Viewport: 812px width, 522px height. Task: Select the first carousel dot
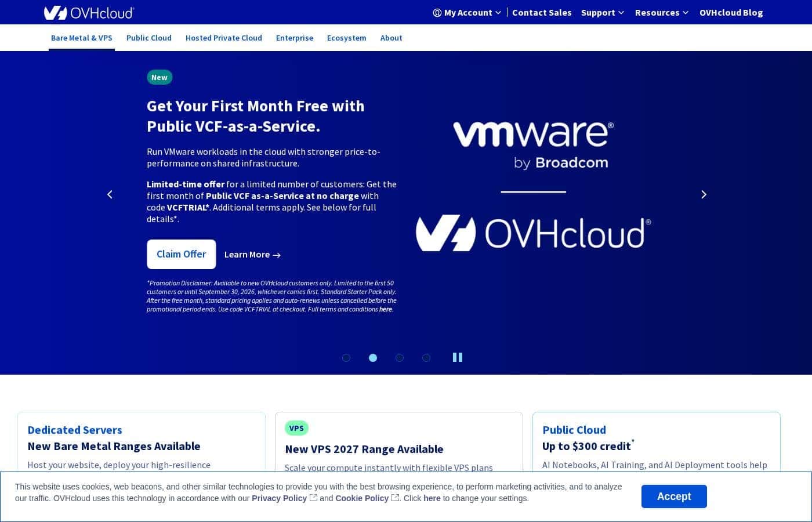point(346,358)
